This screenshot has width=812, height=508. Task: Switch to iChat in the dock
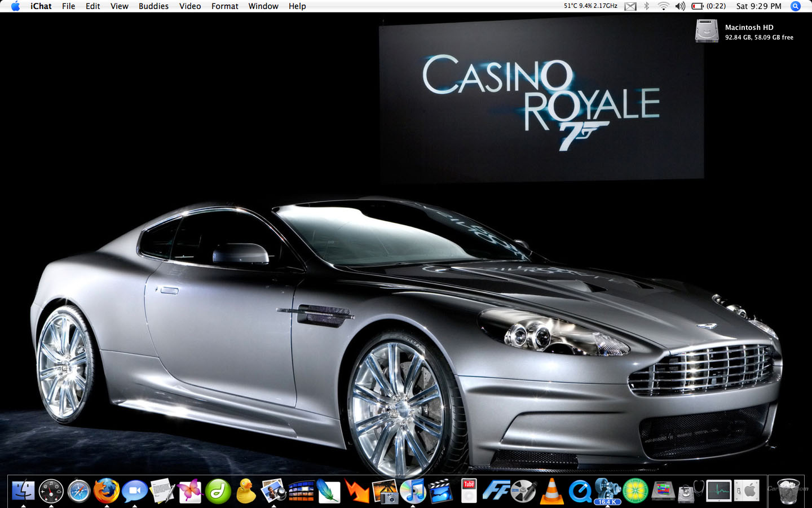click(134, 491)
